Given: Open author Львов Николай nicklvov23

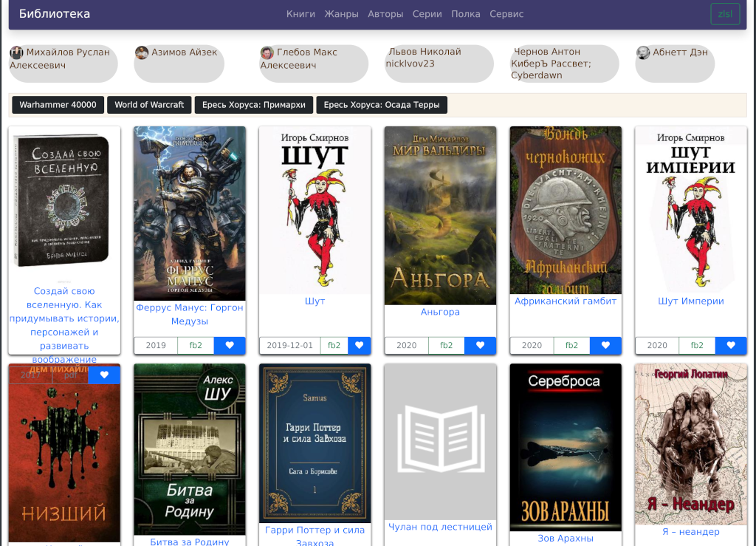Looking at the screenshot, I should [x=439, y=64].
